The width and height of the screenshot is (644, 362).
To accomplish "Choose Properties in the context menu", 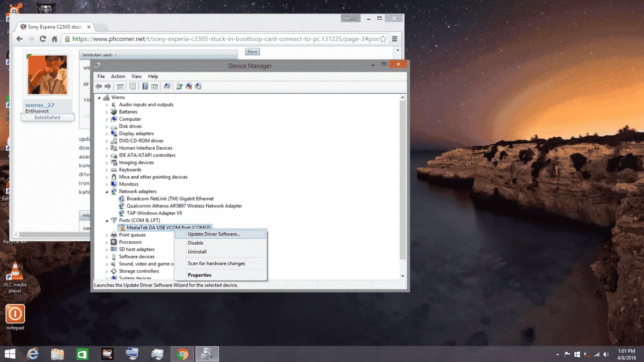I will 221,275.
